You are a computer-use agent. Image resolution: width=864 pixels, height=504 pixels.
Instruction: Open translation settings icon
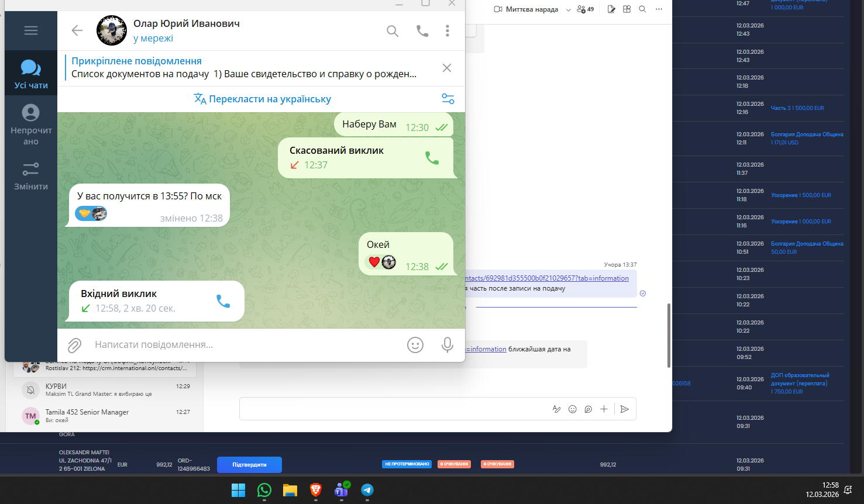coord(448,99)
